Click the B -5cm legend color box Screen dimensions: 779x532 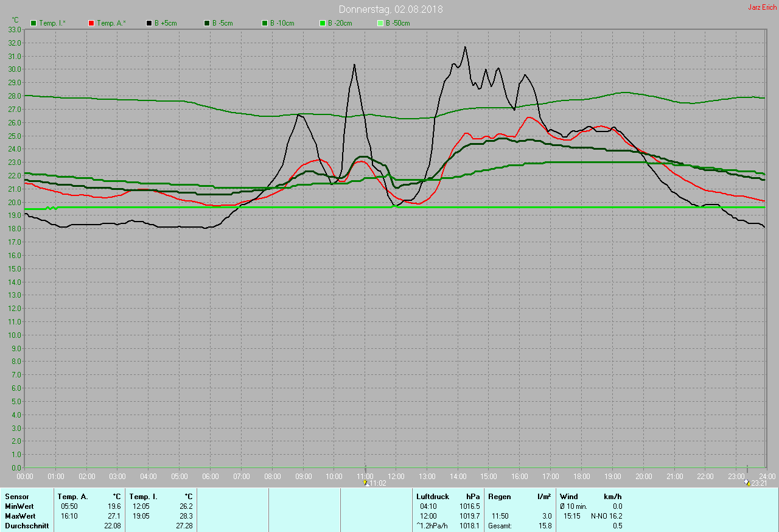(207, 23)
